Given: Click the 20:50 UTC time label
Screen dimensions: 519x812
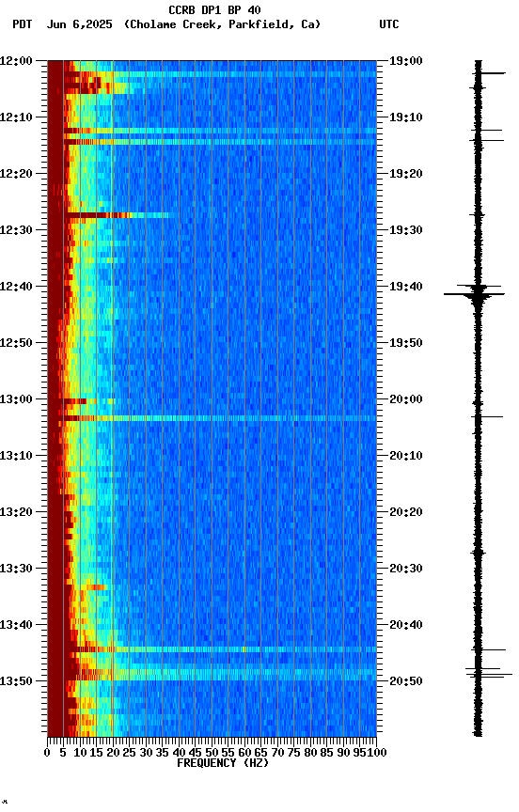Looking at the screenshot, I should point(406,681).
